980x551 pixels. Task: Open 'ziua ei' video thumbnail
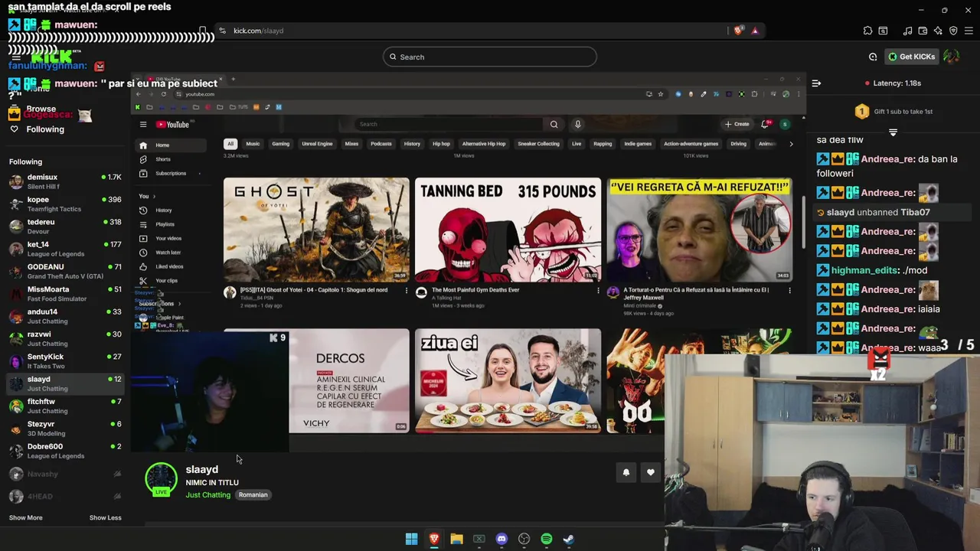508,381
